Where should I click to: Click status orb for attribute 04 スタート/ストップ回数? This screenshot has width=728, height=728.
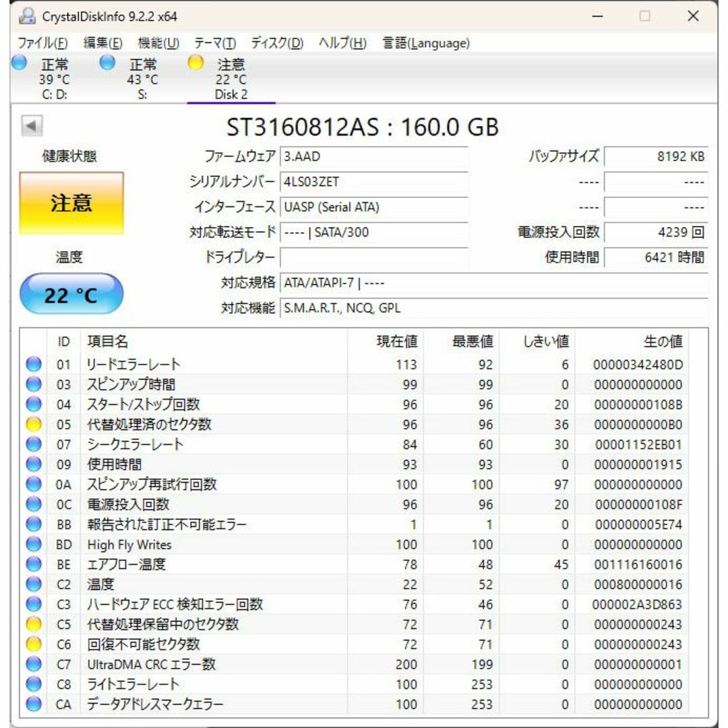coord(34,404)
